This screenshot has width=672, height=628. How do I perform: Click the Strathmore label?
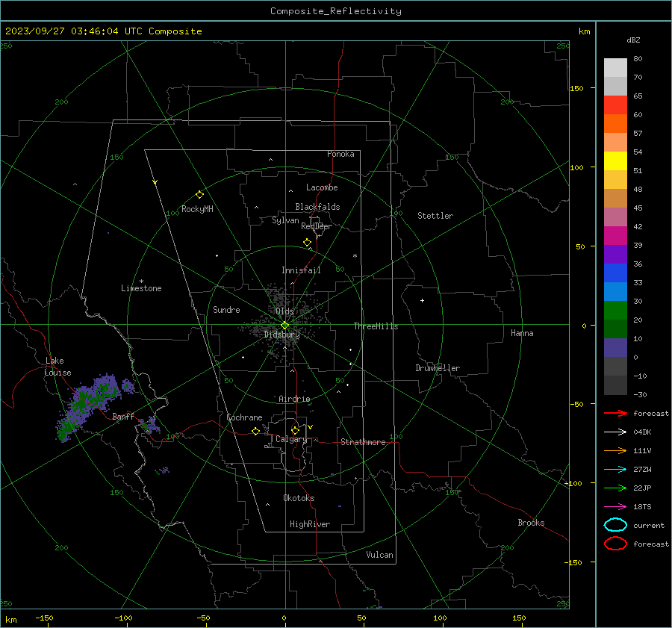(363, 442)
